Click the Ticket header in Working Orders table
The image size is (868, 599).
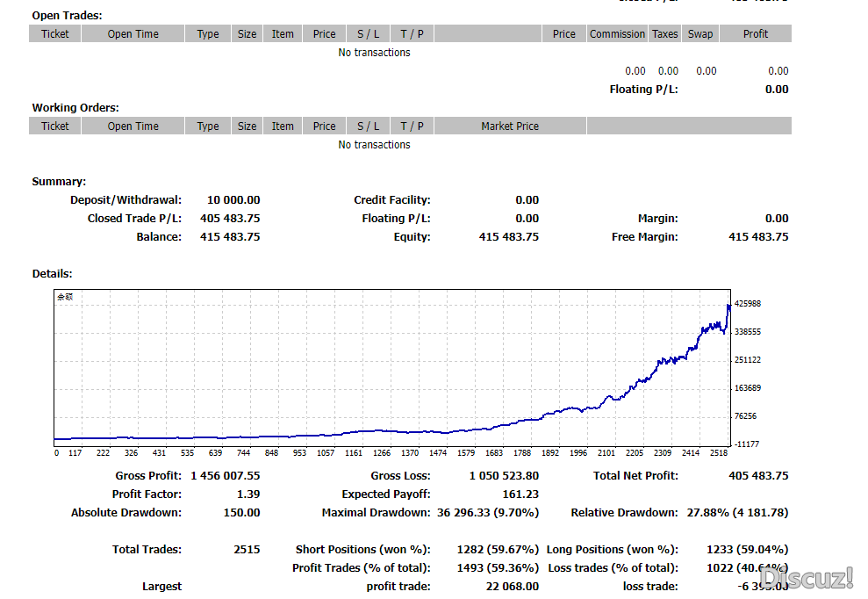(x=54, y=126)
